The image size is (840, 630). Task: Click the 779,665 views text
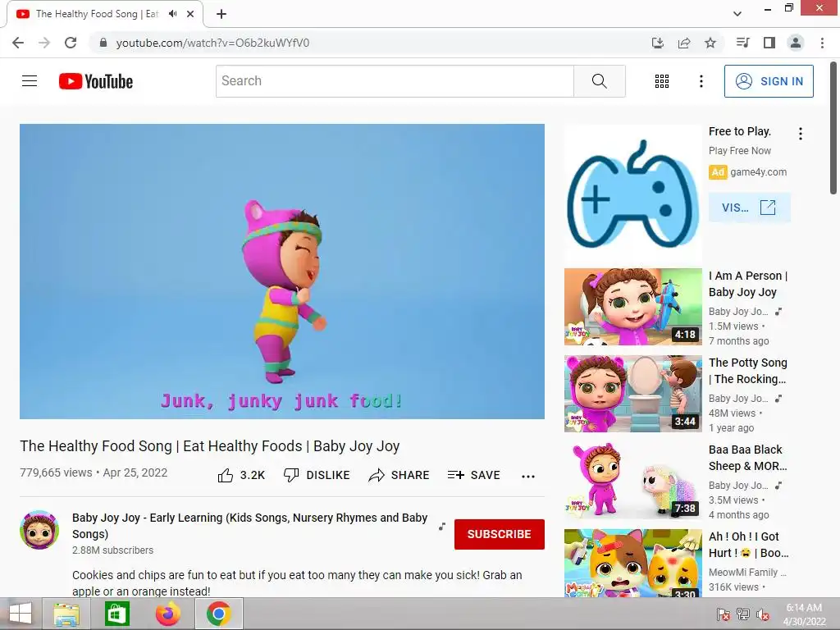(x=57, y=472)
